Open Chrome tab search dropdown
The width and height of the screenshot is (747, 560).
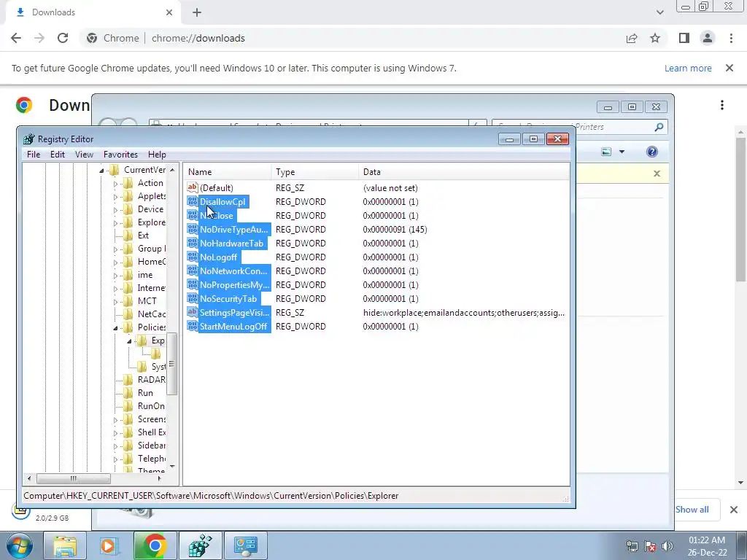[659, 12]
